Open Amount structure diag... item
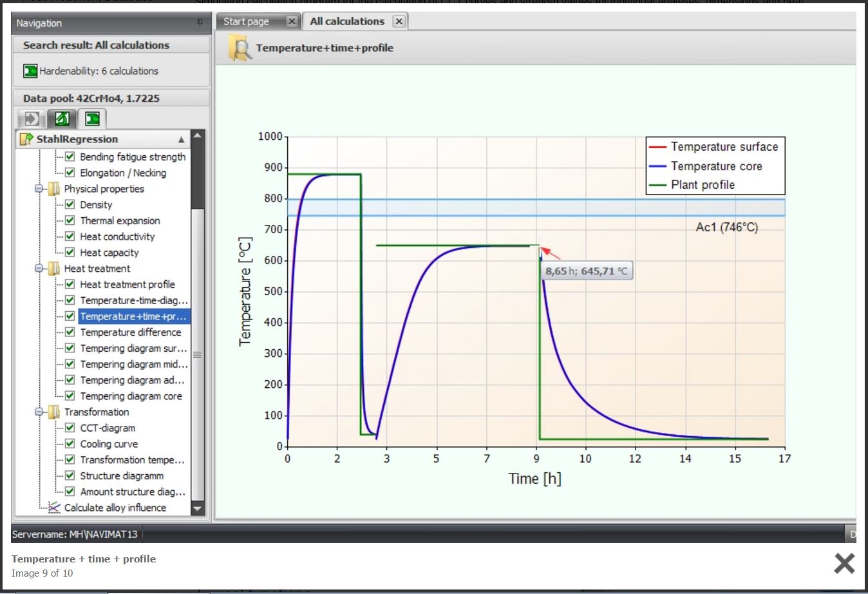 (x=133, y=492)
